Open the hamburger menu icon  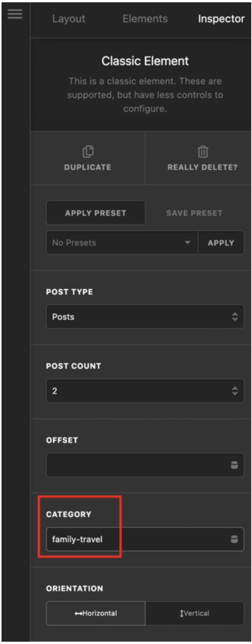click(x=15, y=14)
